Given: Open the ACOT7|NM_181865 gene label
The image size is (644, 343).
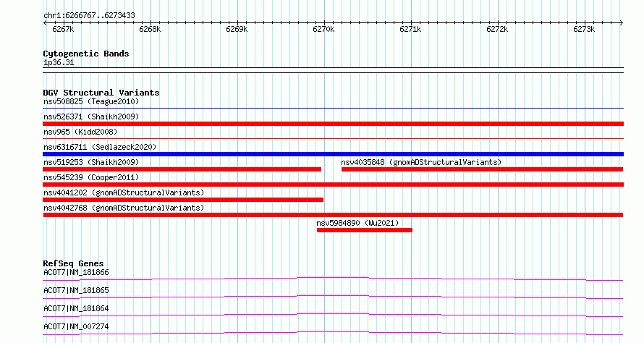Looking at the screenshot, I should (76, 290).
